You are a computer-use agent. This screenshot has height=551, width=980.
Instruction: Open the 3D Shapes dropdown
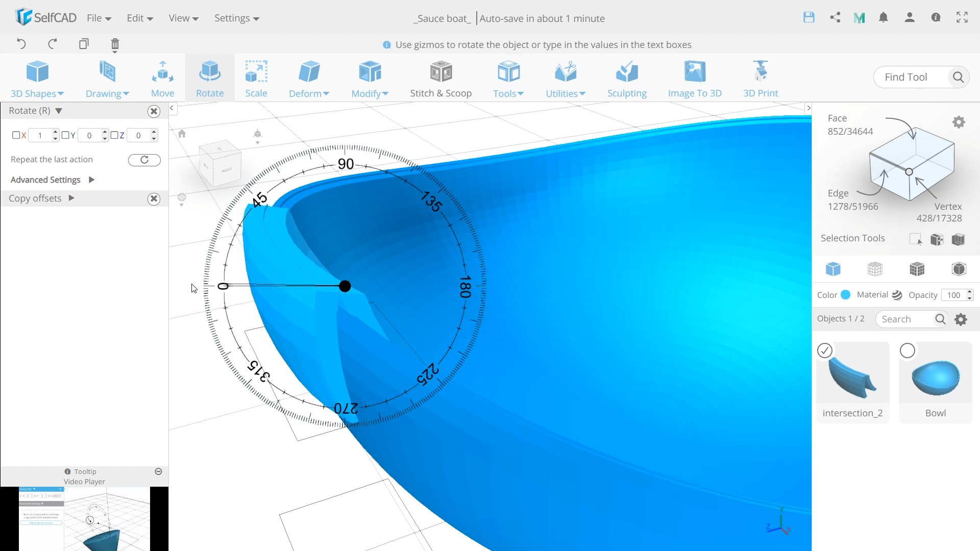tap(37, 79)
